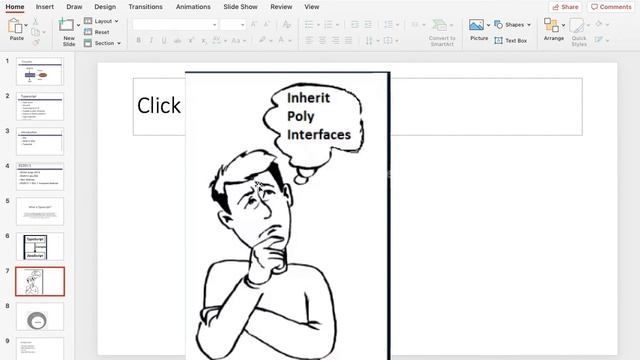Toggle Italic formatting

(x=151, y=40)
